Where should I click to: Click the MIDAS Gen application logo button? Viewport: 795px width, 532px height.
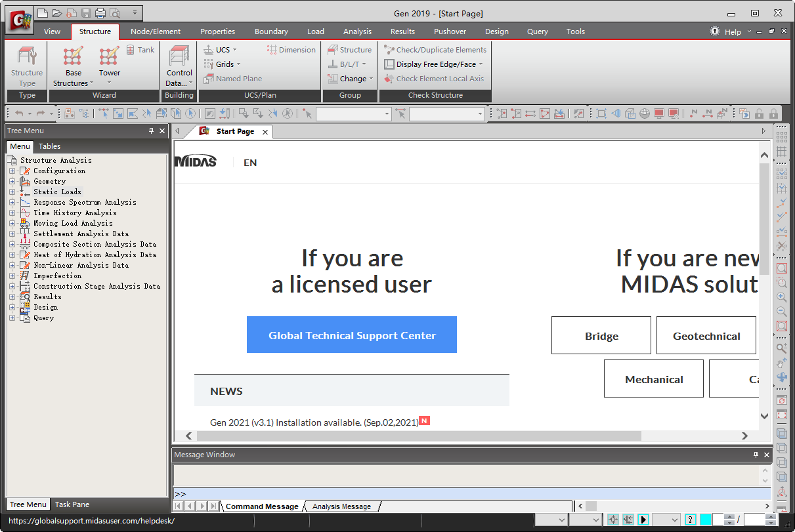[20, 20]
